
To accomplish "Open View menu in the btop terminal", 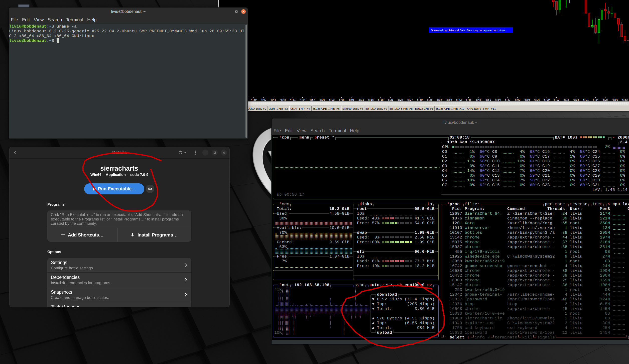I will pyautogui.click(x=301, y=131).
